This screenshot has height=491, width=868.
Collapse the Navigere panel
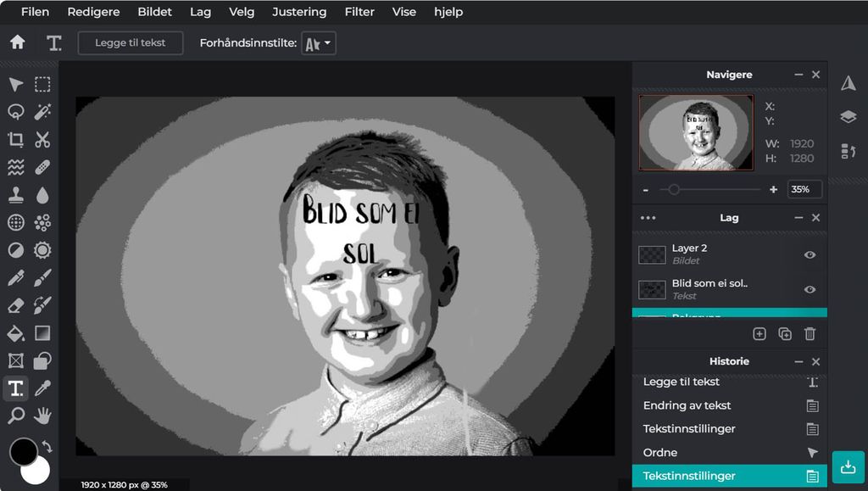[798, 75]
